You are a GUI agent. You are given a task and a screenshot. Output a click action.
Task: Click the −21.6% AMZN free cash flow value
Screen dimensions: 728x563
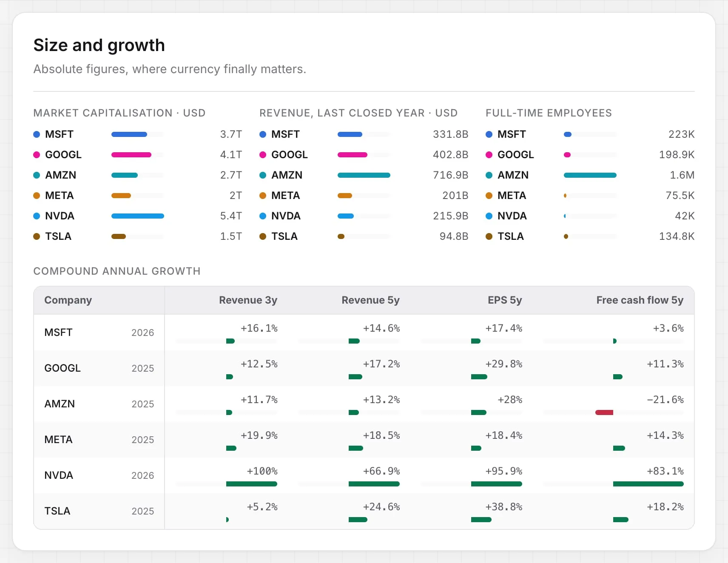pyautogui.click(x=665, y=400)
